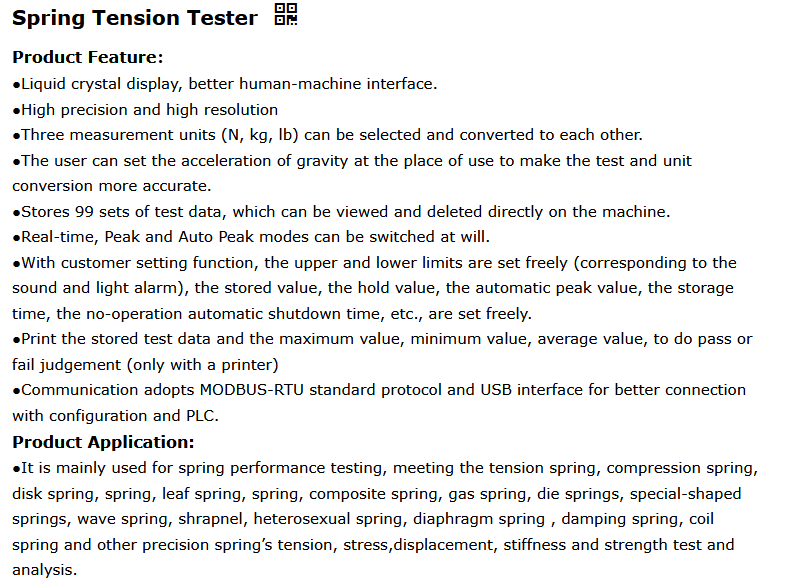Click the words "with configuration and PLC"
Image resolution: width=789 pixels, height=588 pixels.
point(114,416)
